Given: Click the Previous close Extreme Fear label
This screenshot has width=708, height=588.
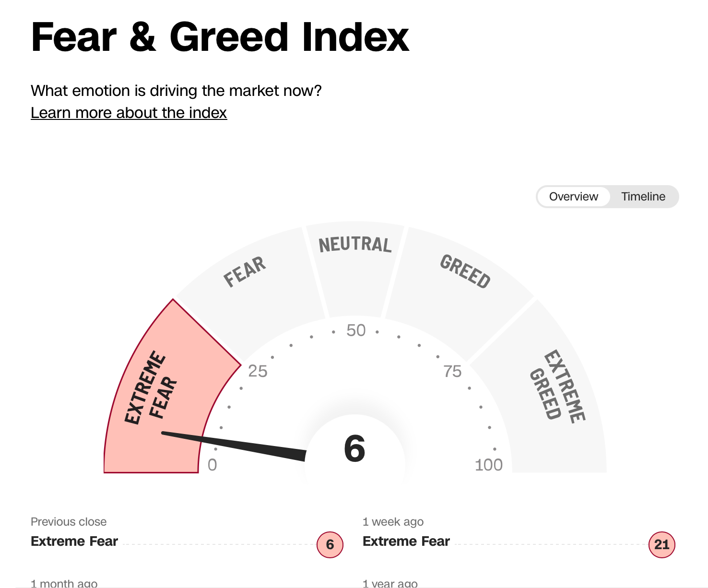Looking at the screenshot, I should pyautogui.click(x=74, y=541).
